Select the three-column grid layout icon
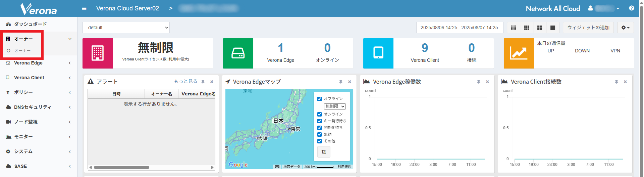The width and height of the screenshot is (644, 177). [527, 28]
